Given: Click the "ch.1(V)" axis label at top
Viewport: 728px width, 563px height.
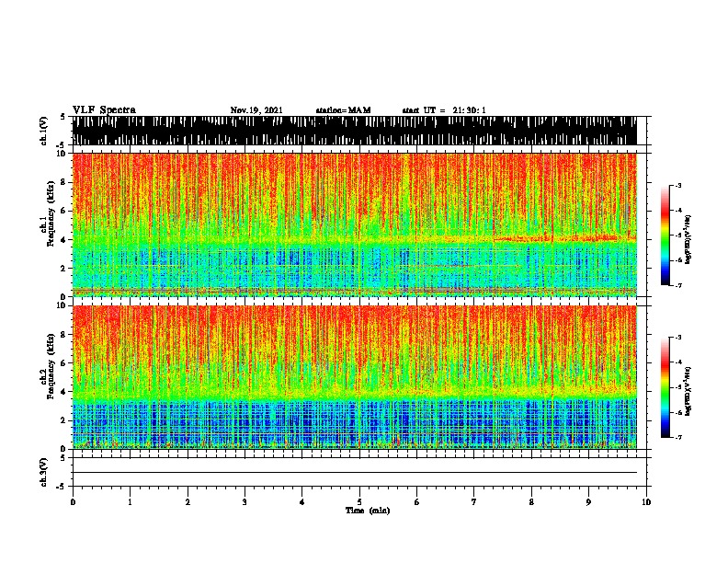Looking at the screenshot, I should coord(43,131).
